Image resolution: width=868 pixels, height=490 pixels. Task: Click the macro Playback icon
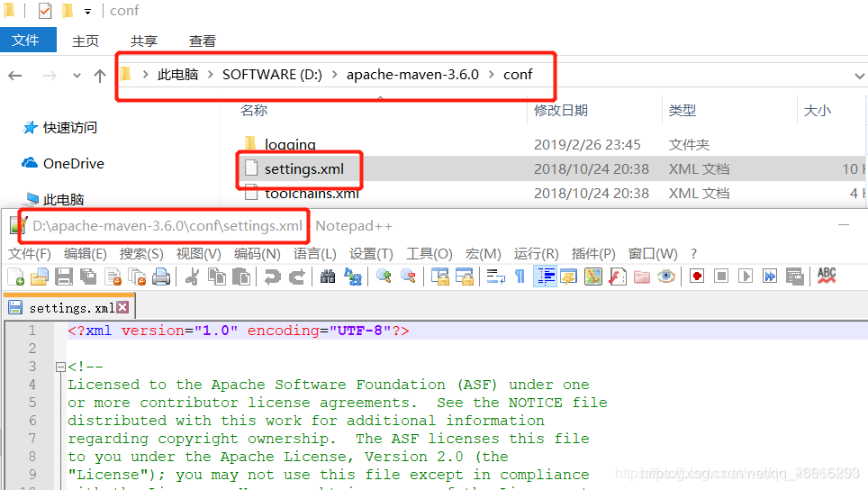pyautogui.click(x=746, y=277)
